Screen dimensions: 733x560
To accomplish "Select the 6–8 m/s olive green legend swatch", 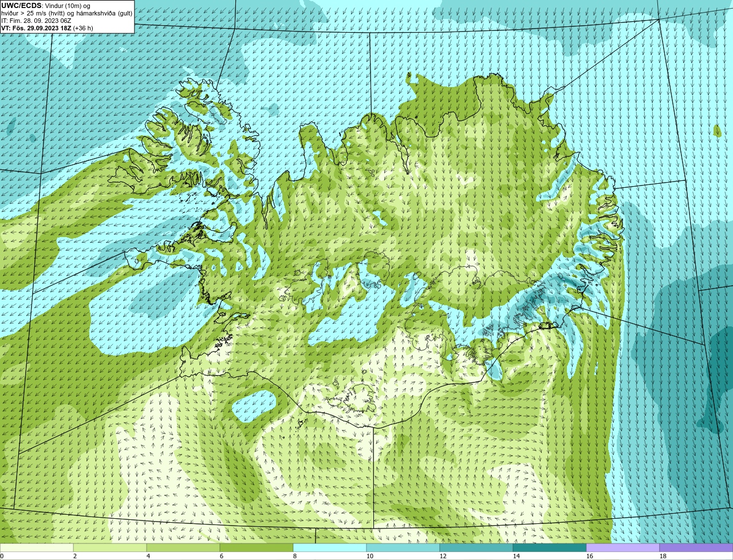I will (x=257, y=547).
